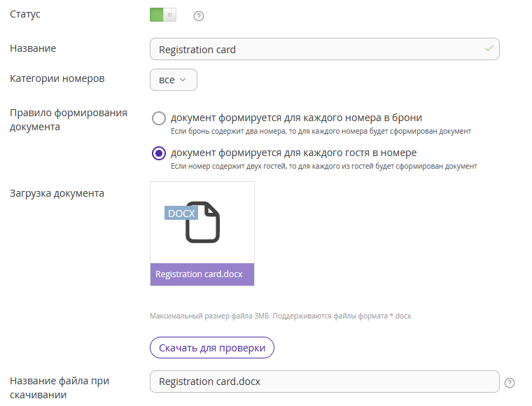The height and width of the screenshot is (406, 532).
Task: Click the Правило формирования документа label
Action: click(x=69, y=120)
